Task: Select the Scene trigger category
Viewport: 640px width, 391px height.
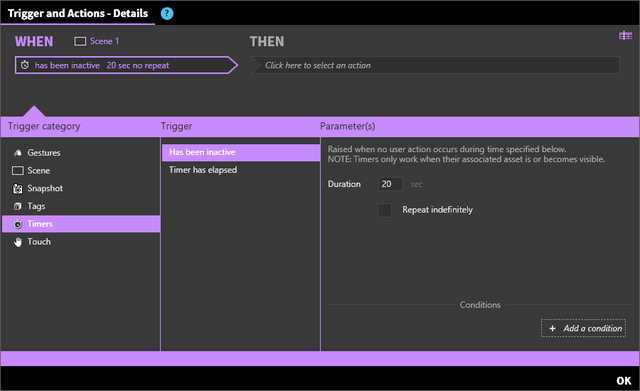Action: pos(81,171)
